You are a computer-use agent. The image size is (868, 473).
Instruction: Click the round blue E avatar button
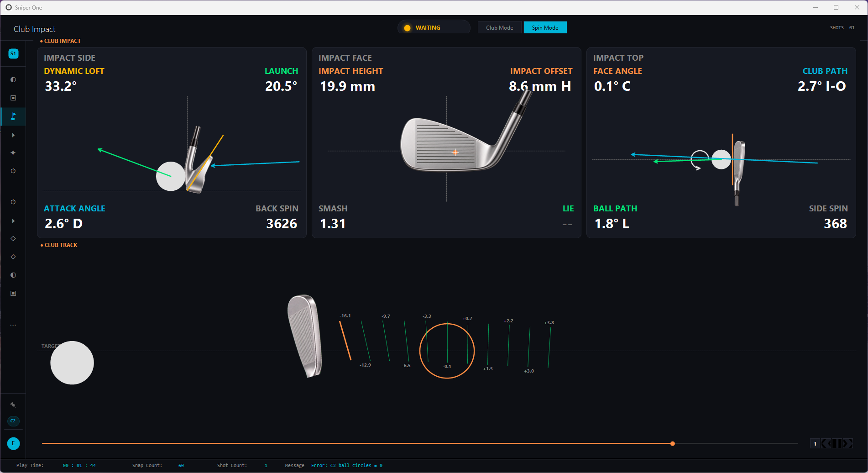13,443
